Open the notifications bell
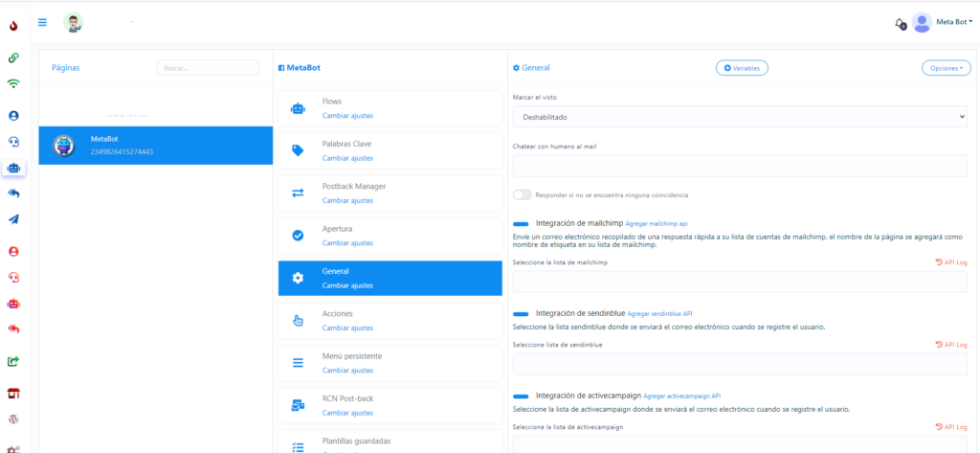 coord(899,23)
